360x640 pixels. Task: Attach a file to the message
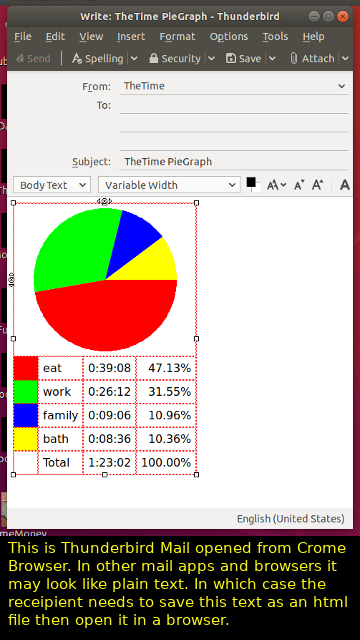point(312,58)
